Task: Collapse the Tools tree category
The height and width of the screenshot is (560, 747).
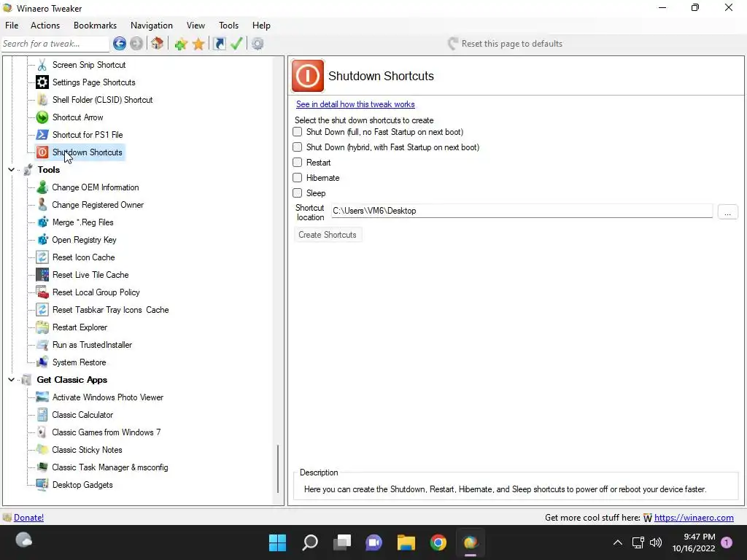Action: click(12, 169)
